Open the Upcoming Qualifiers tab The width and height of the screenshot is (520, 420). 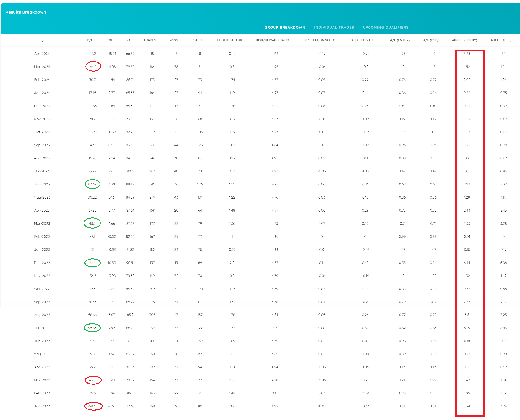tap(385, 27)
